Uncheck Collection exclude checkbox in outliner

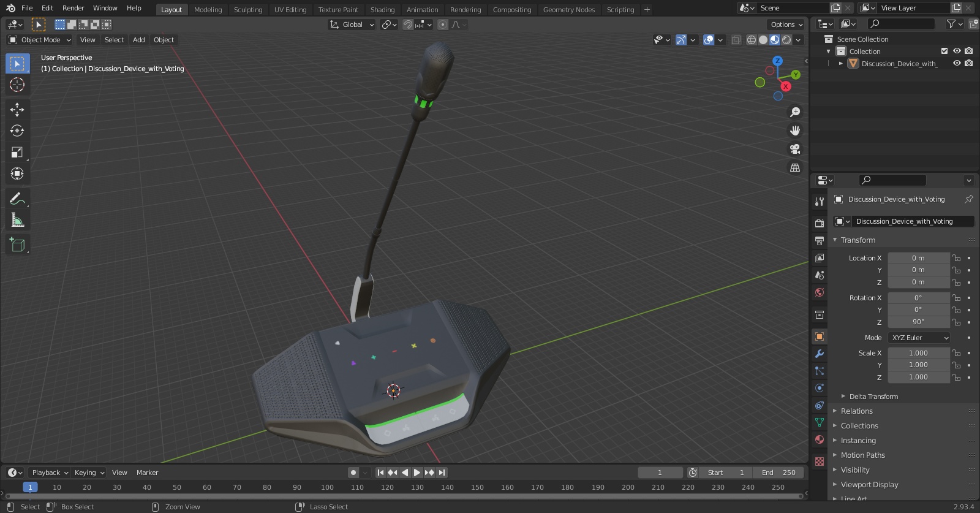point(944,51)
